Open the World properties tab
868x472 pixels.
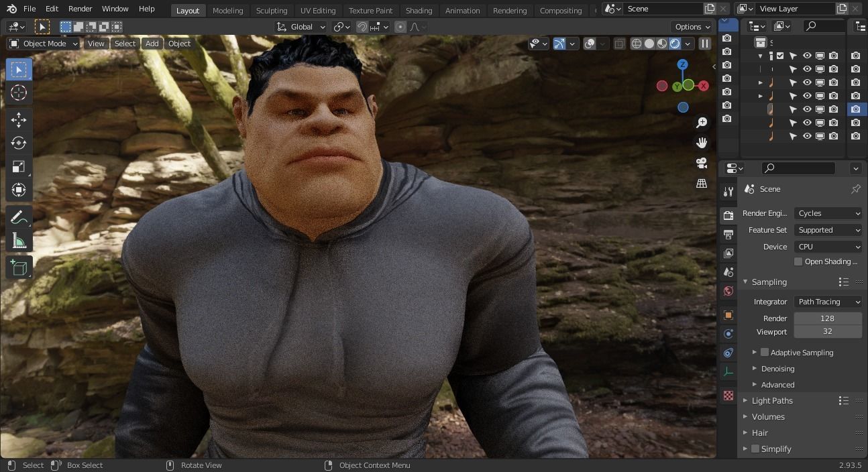728,291
